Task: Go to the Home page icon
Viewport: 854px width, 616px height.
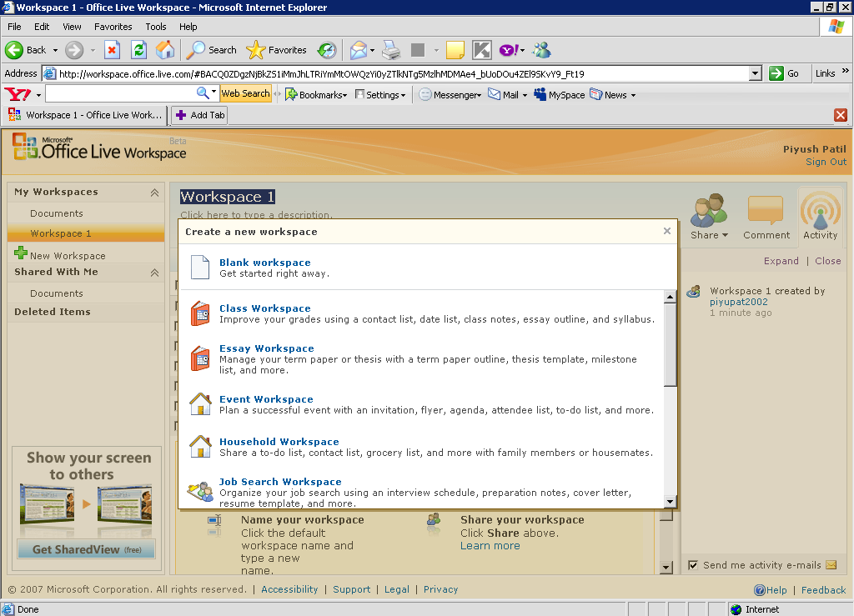Action: click(165, 50)
